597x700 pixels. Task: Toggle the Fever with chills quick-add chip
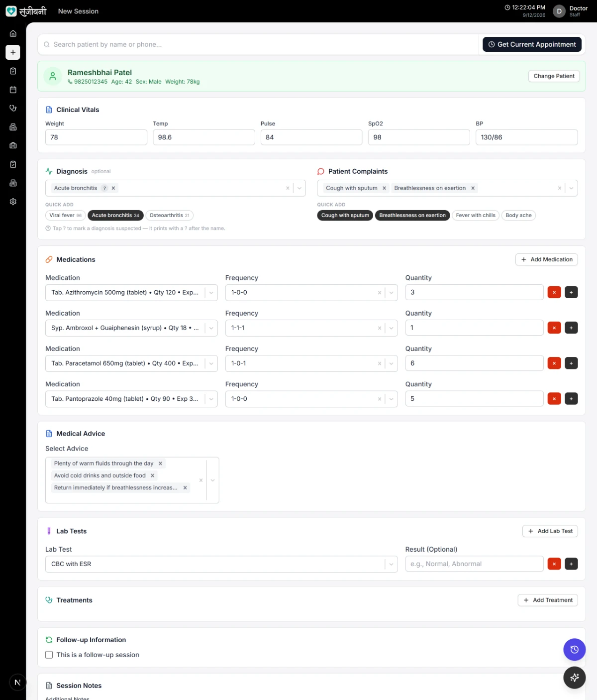tap(476, 216)
